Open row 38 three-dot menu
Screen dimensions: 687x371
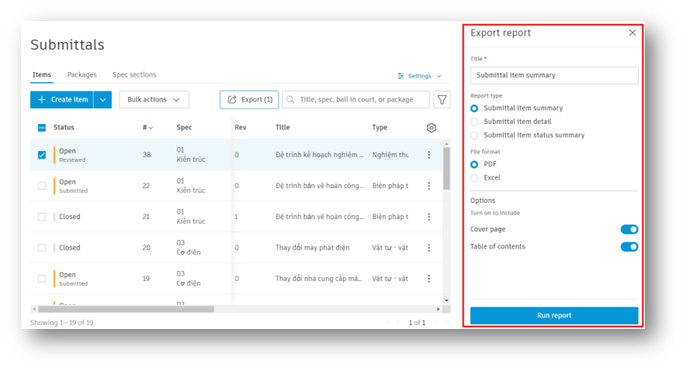tap(429, 155)
